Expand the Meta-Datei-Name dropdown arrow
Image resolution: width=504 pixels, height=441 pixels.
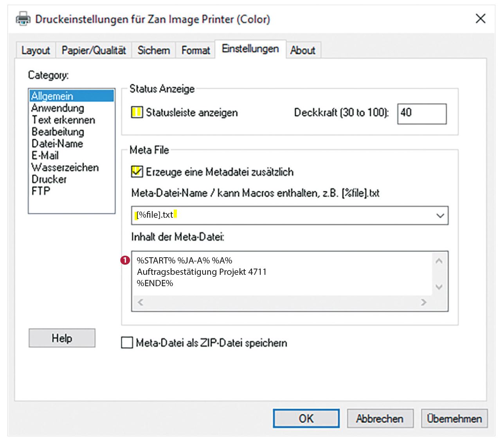tap(440, 215)
